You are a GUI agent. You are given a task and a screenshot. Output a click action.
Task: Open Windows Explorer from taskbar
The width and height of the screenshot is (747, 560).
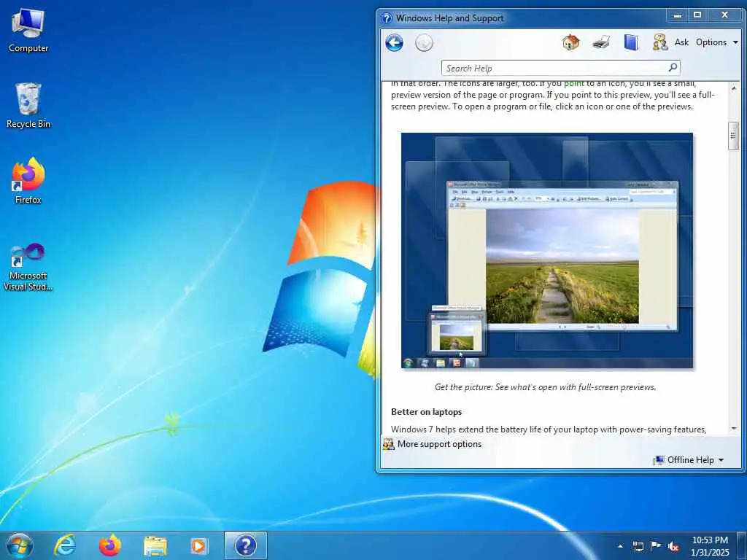tap(155, 546)
